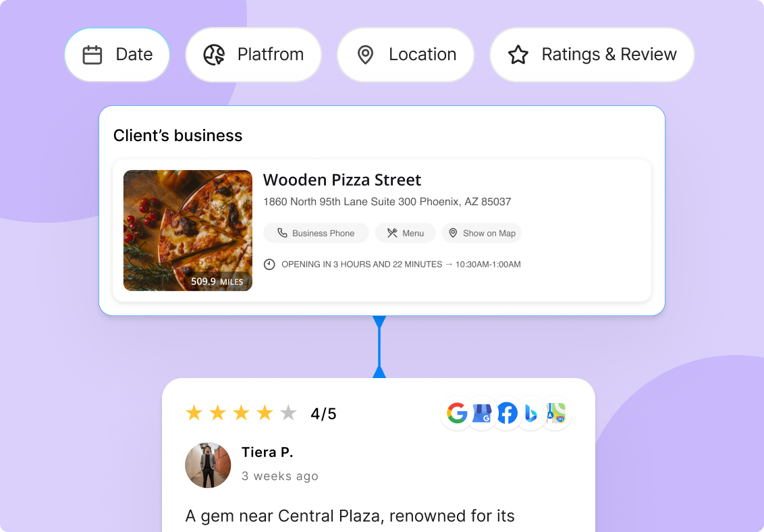
Task: Open the Date filter tab
Action: click(117, 55)
